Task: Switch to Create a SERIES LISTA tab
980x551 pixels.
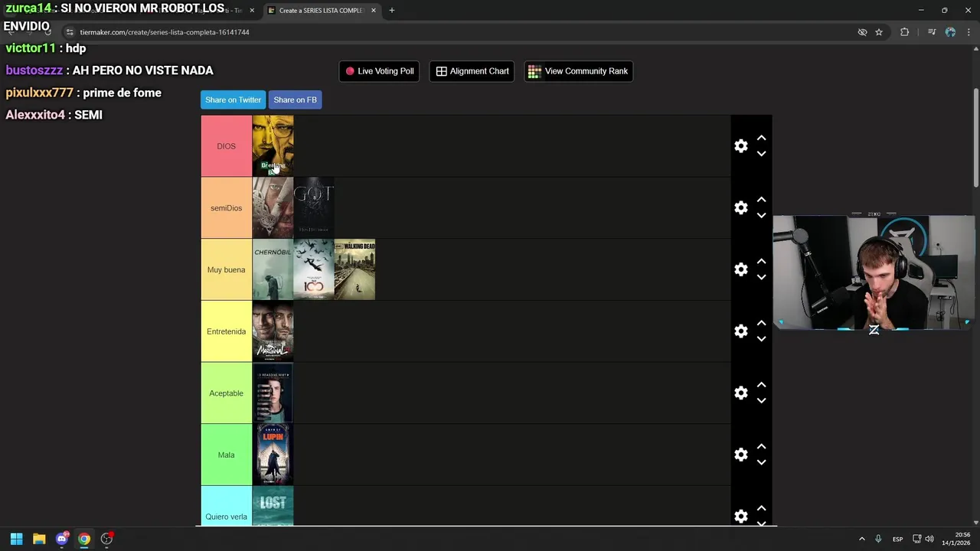Action: click(320, 11)
